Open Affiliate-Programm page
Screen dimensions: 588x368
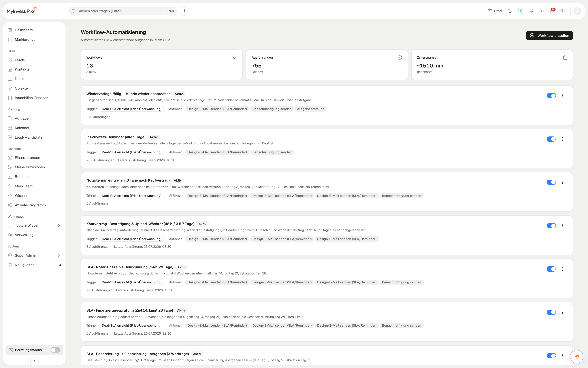[x=34, y=205]
